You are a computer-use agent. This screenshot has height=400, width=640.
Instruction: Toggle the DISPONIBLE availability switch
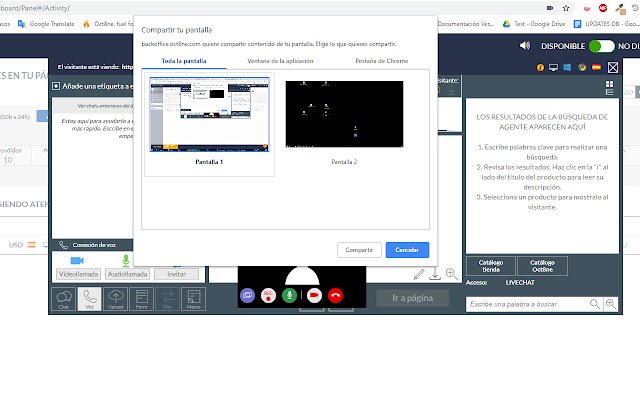pos(601,46)
